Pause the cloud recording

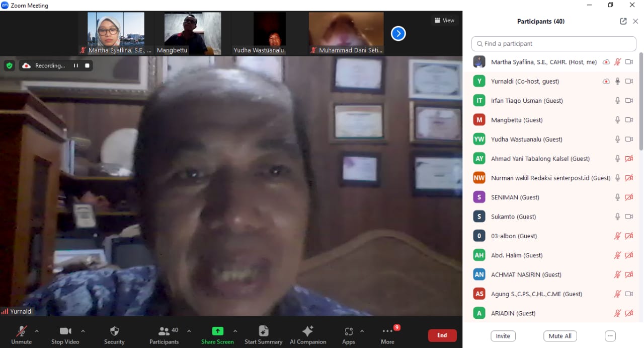pyautogui.click(x=76, y=65)
